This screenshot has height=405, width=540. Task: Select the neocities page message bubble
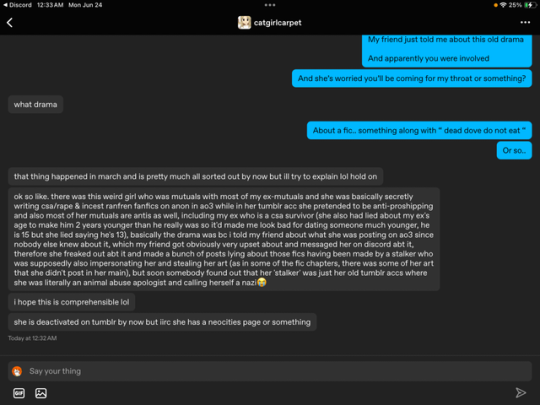162,322
